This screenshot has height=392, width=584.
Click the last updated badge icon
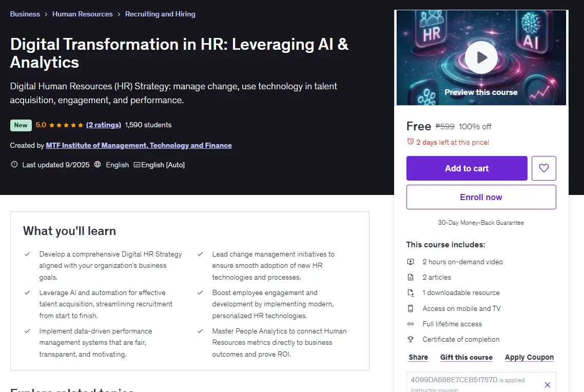[x=14, y=164]
